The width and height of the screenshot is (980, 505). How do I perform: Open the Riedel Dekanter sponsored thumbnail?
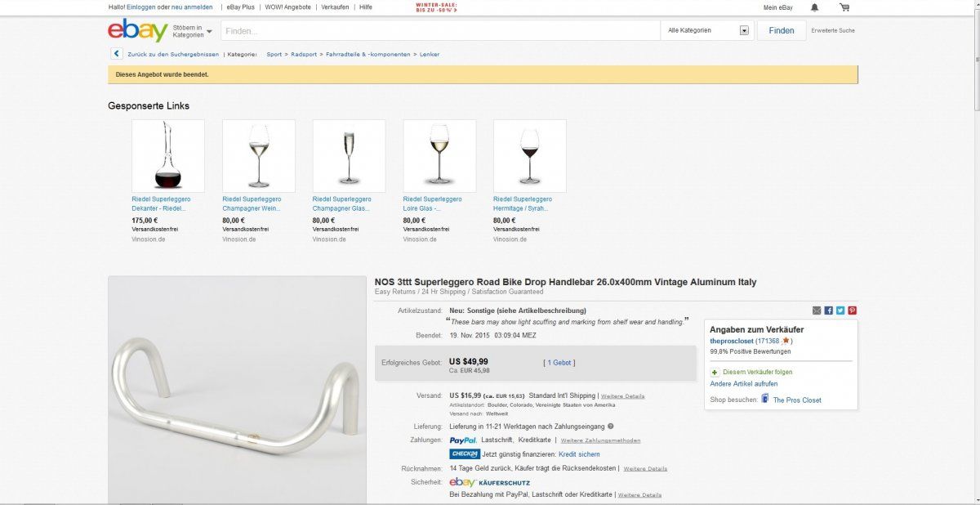point(168,156)
